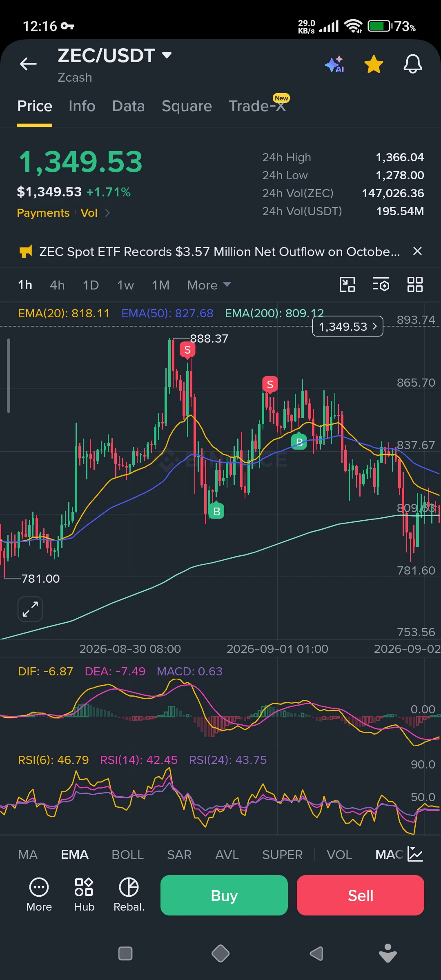Enable the SUPER indicator
Viewport: 441px width, 980px height.
282,855
